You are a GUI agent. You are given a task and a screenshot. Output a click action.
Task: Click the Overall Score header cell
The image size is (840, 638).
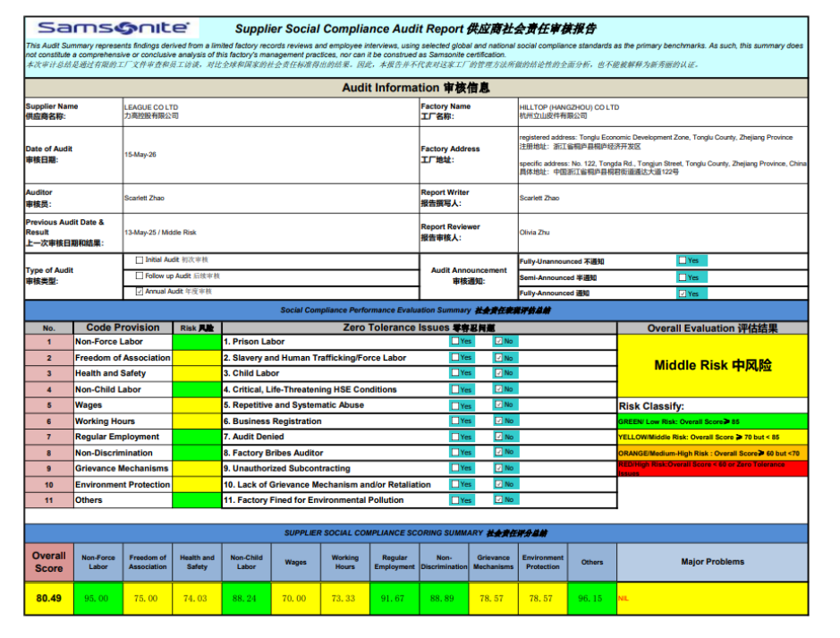[48, 562]
